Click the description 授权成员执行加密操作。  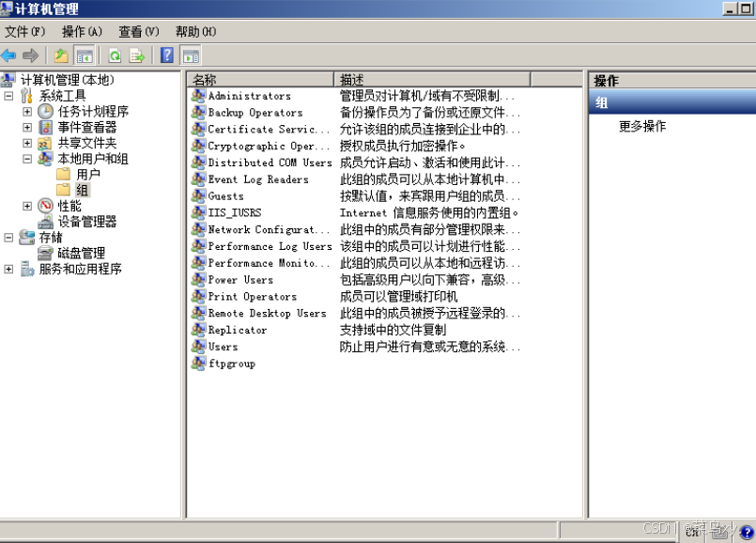coord(403,146)
